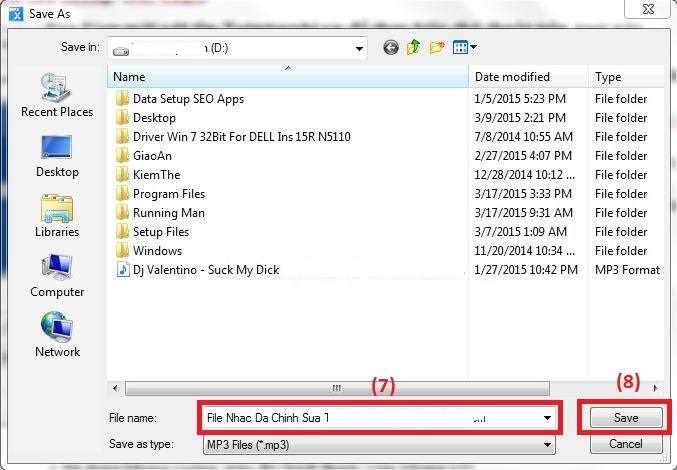Screen dimensions: 677x470
Task: Select Computer in the places sidebar
Action: pyautogui.click(x=57, y=276)
